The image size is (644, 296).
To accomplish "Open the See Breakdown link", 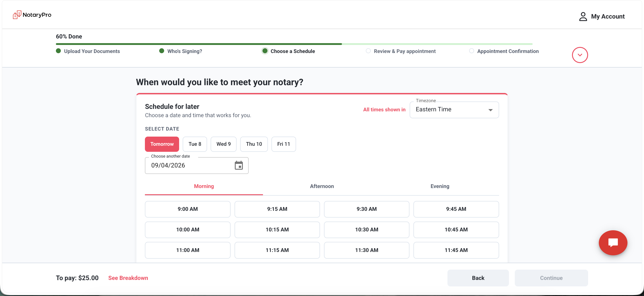I will click(x=128, y=278).
